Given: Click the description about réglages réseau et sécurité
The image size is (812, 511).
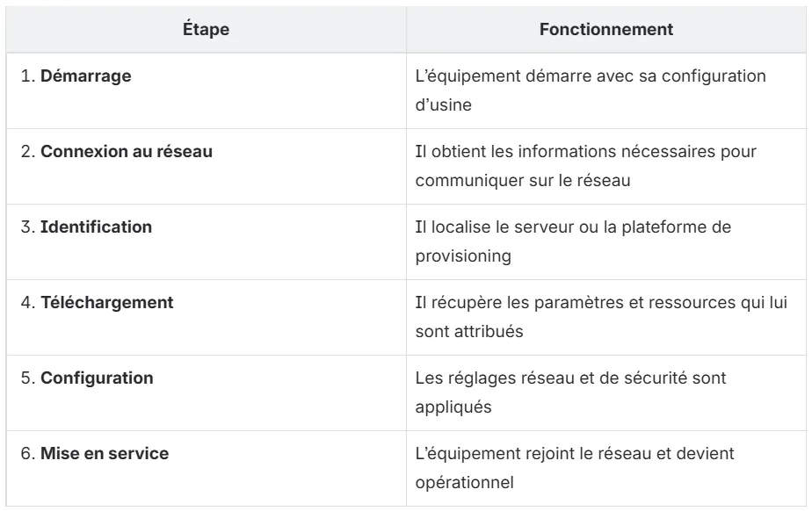Looking at the screenshot, I should pos(570,392).
